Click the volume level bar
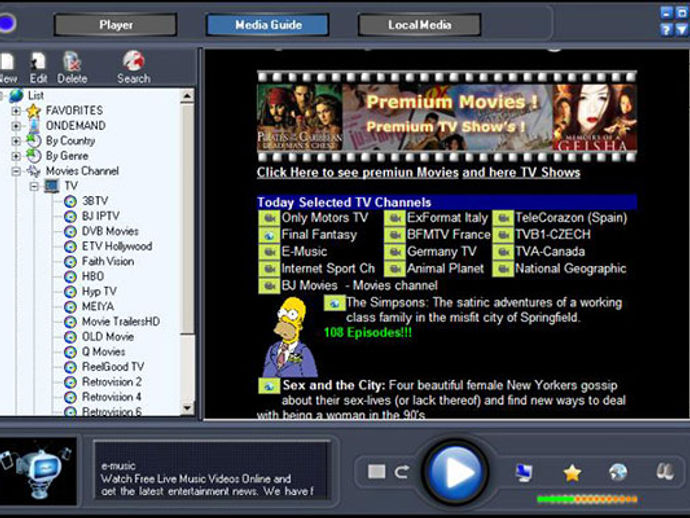 [x=587, y=499]
